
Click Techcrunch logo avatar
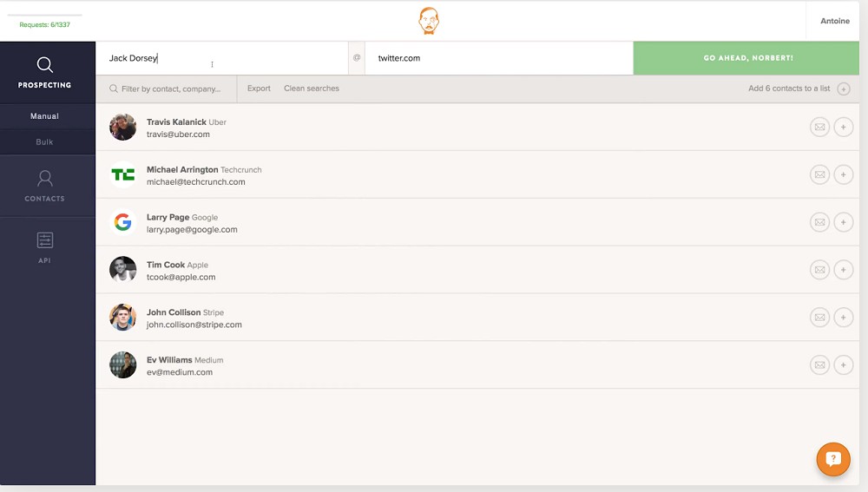pos(123,175)
